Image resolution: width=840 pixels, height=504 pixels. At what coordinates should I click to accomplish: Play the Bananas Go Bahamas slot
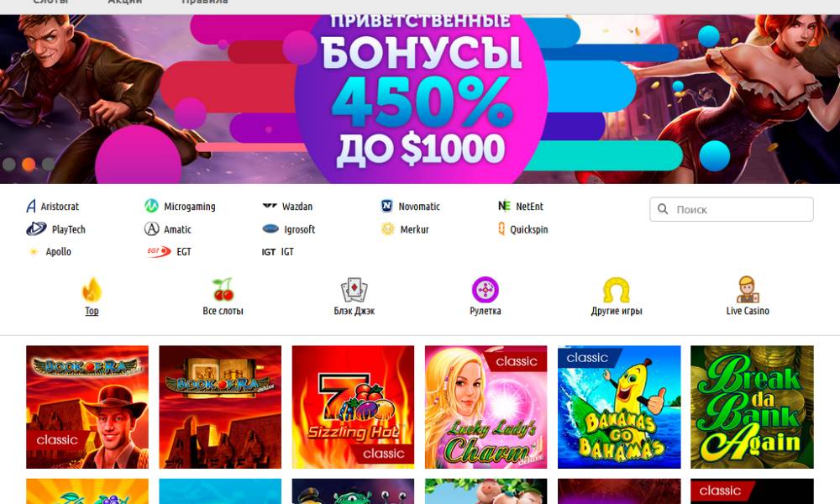tap(619, 407)
